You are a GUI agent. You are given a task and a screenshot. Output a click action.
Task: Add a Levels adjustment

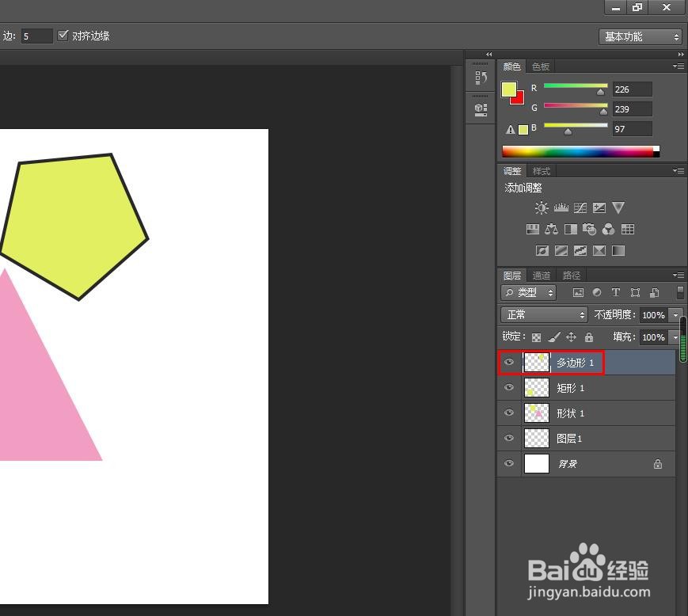pos(561,207)
